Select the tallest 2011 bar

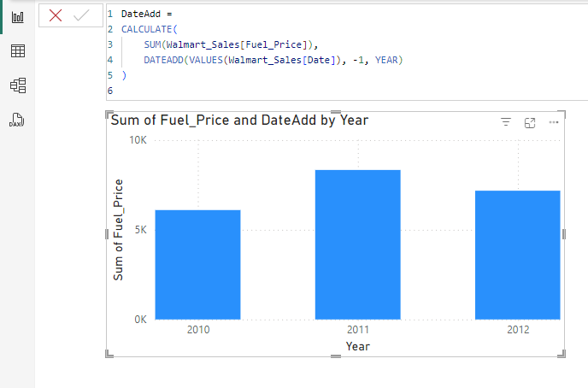pos(357,244)
